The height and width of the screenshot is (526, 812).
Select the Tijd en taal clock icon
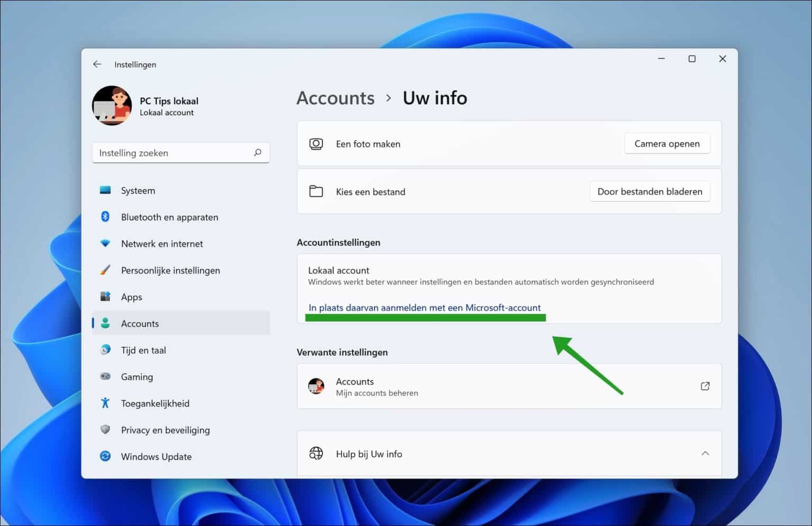tap(105, 349)
